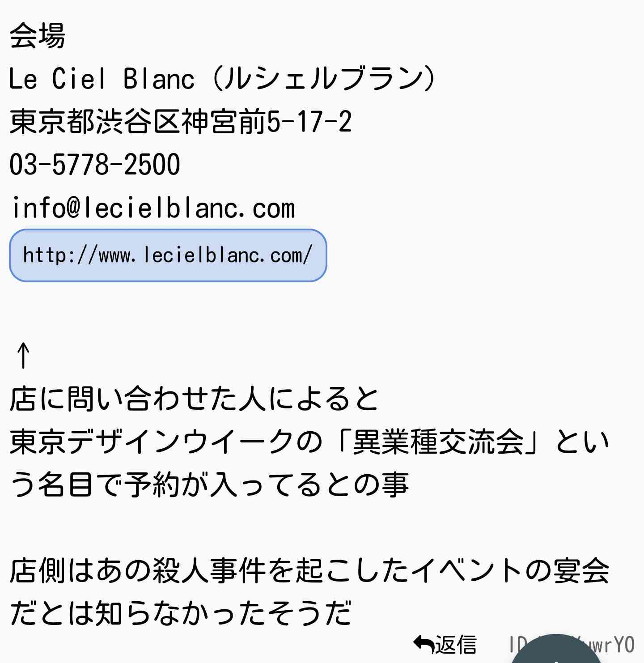Tap the line う名目で予約が入ってるとの事
This screenshot has height=663, width=644.
(209, 484)
